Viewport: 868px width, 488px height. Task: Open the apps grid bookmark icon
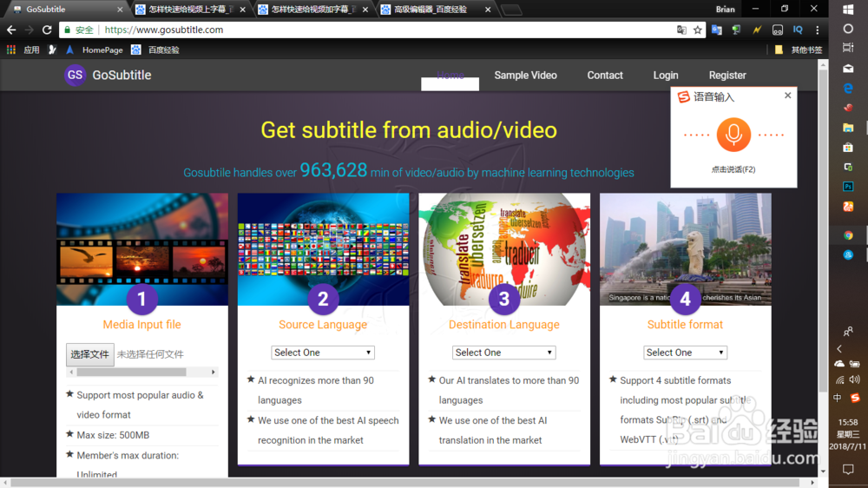pos(11,49)
